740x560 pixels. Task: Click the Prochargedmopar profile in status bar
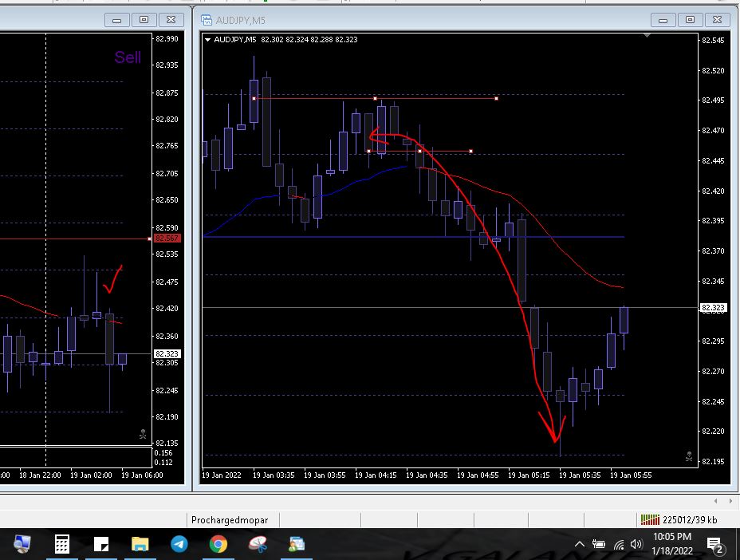(x=230, y=520)
